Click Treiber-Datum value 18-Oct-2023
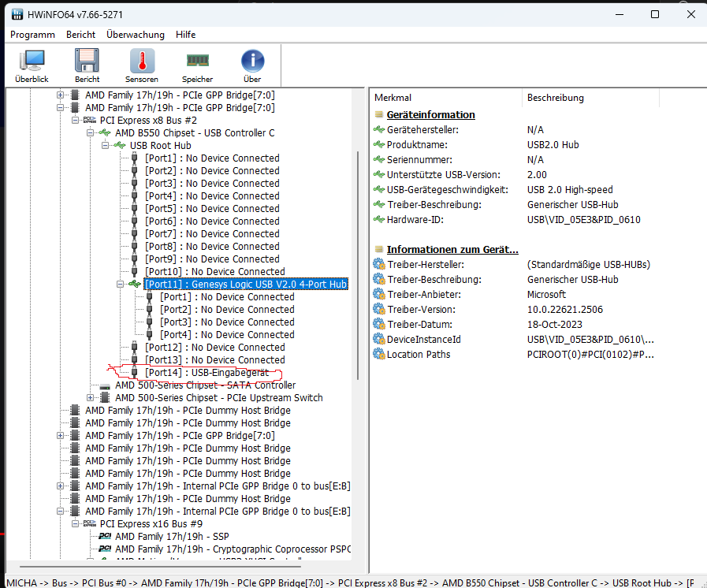707x588 pixels. point(555,324)
